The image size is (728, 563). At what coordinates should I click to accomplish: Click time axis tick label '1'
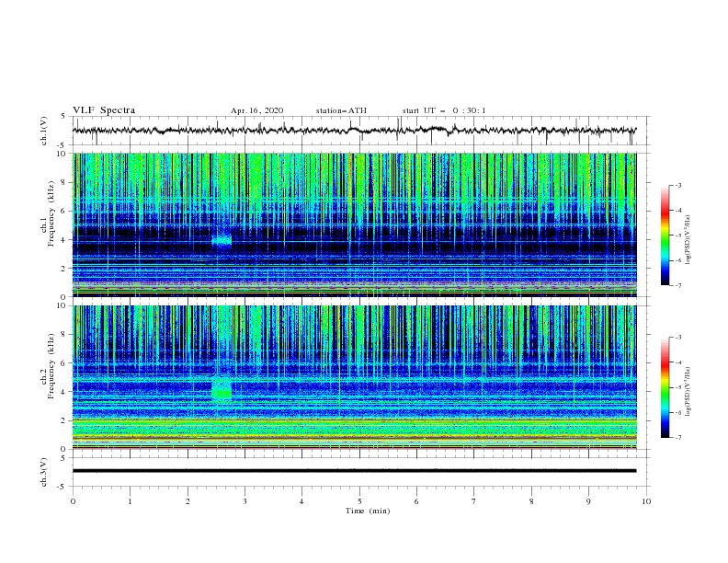(x=130, y=501)
